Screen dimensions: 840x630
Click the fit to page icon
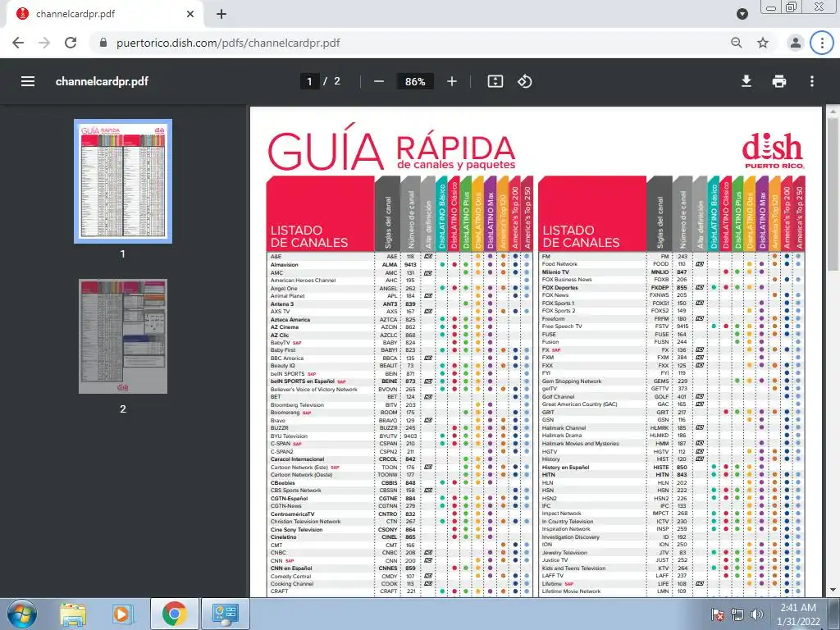click(x=495, y=81)
